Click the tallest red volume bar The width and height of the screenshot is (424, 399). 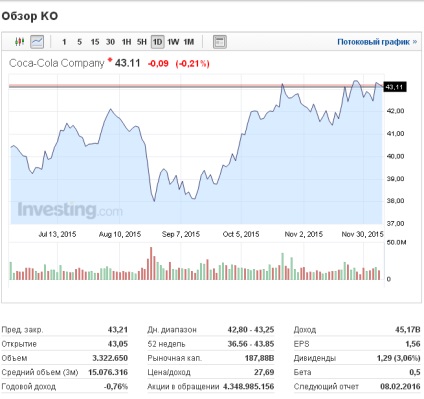(151, 263)
